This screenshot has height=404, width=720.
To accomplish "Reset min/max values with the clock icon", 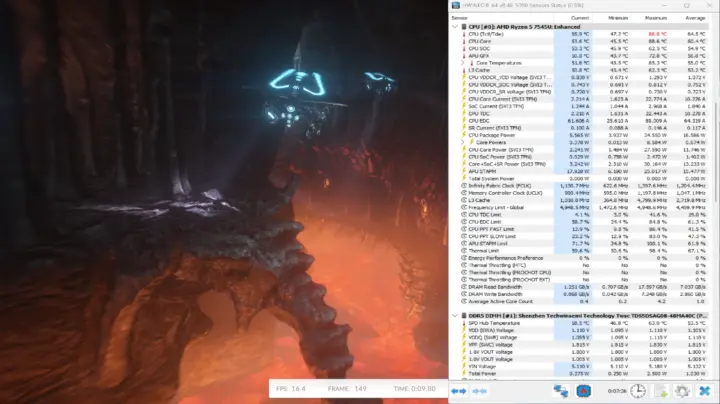I will pyautogui.click(x=638, y=391).
